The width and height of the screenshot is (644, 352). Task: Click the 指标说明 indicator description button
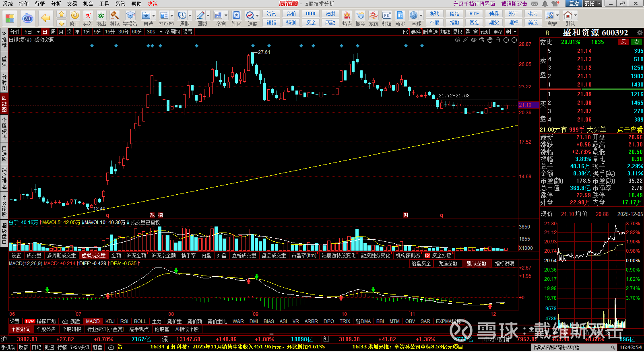[x=504, y=263]
